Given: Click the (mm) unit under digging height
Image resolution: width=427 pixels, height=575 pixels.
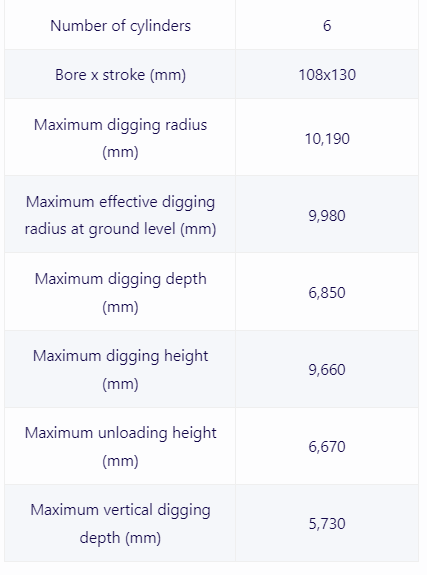Looking at the screenshot, I should pos(120,384).
